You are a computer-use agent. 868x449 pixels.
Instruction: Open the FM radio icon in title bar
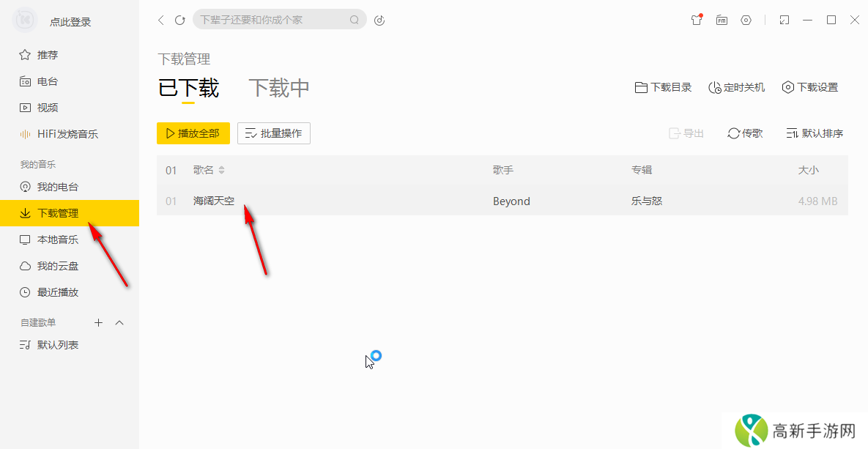pyautogui.click(x=721, y=20)
